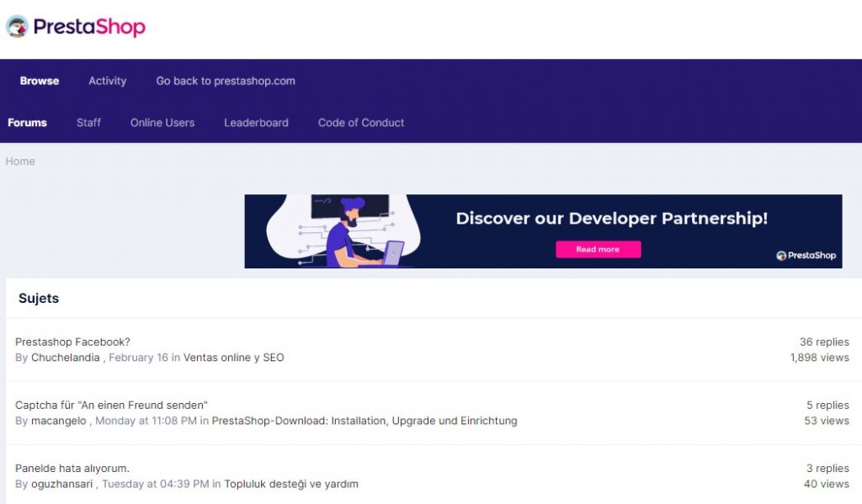Open the Captcha für 'An einen Freund senden' topic

click(111, 405)
